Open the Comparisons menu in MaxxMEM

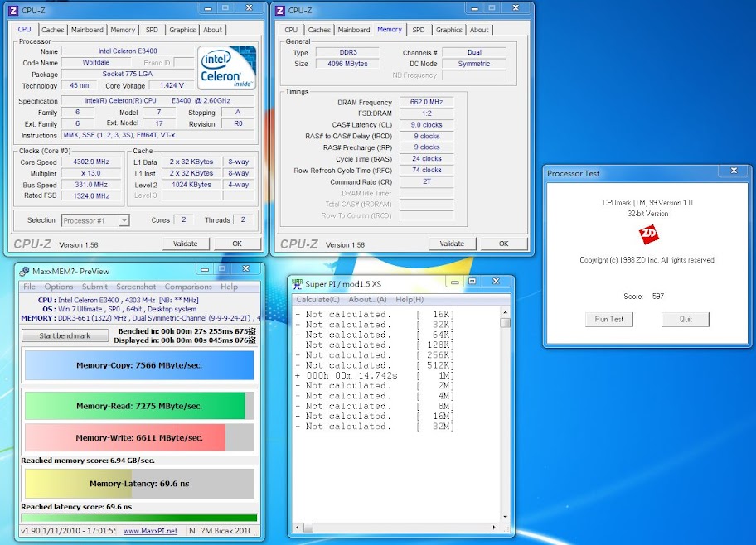[188, 287]
